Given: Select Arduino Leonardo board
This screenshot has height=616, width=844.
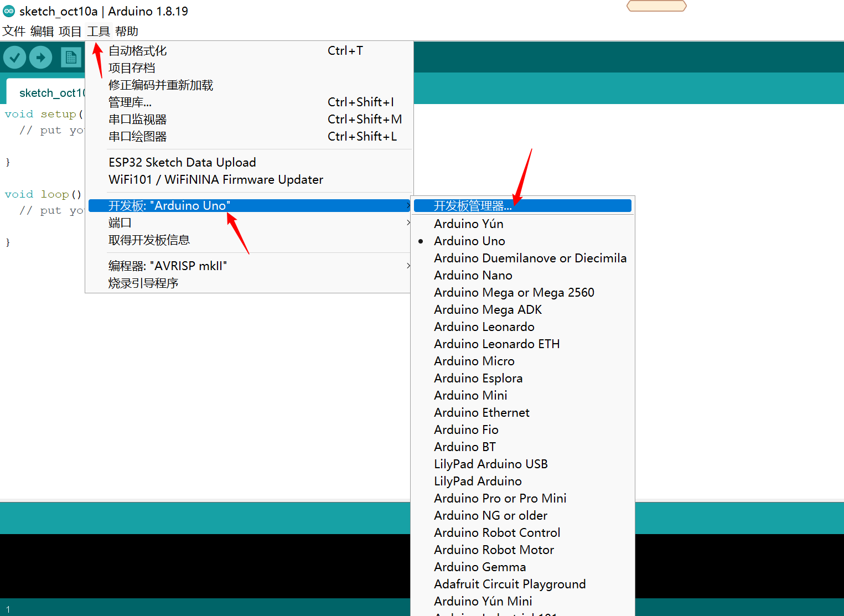Looking at the screenshot, I should (522, 327).
